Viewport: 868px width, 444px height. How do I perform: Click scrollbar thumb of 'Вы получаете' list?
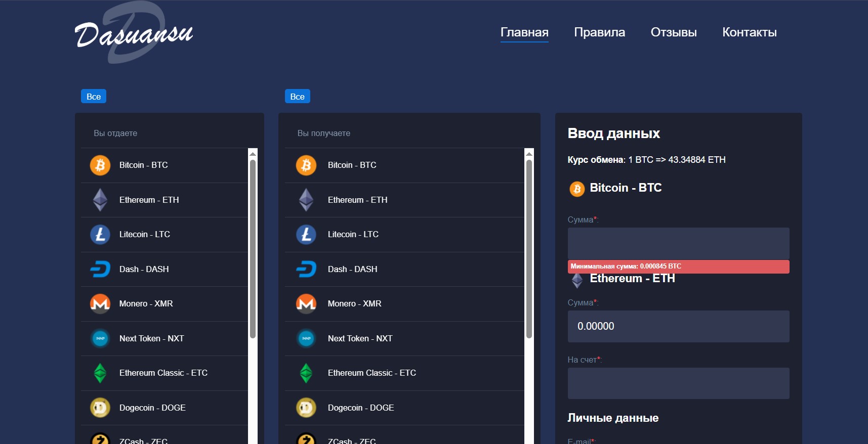point(529,249)
